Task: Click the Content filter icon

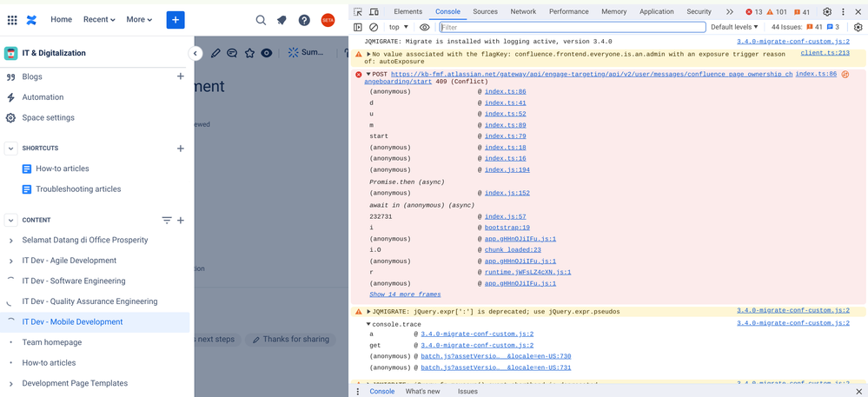Action: click(x=167, y=221)
